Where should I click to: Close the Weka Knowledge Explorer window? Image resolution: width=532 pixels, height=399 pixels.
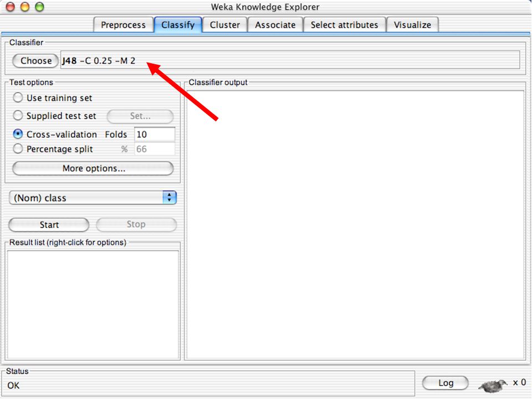point(11,7)
